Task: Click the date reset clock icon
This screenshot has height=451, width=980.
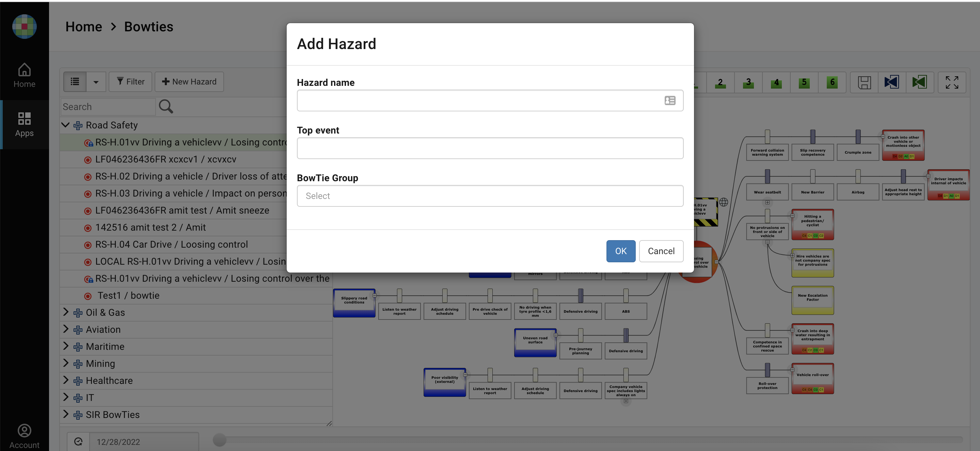Action: [x=78, y=441]
